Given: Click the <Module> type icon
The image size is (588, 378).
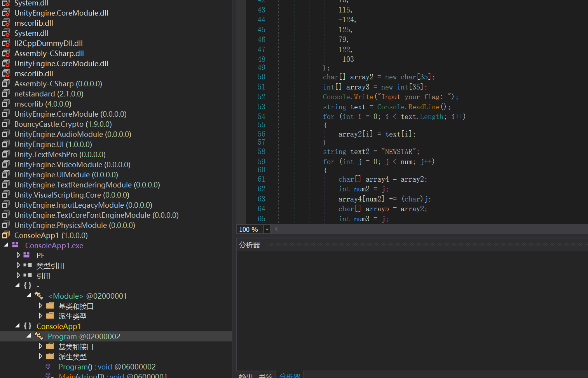Looking at the screenshot, I should click(39, 296).
